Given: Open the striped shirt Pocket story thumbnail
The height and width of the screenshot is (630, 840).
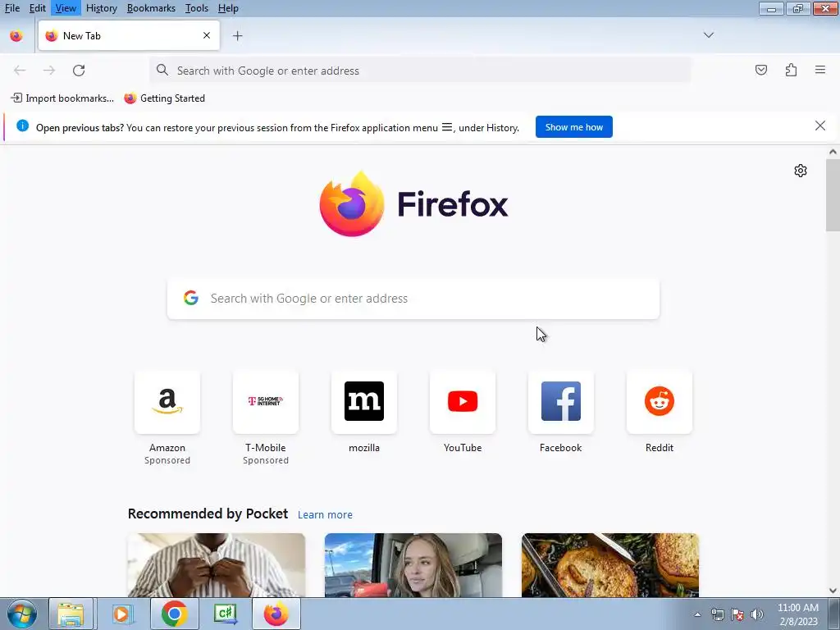Looking at the screenshot, I should pos(217,565).
